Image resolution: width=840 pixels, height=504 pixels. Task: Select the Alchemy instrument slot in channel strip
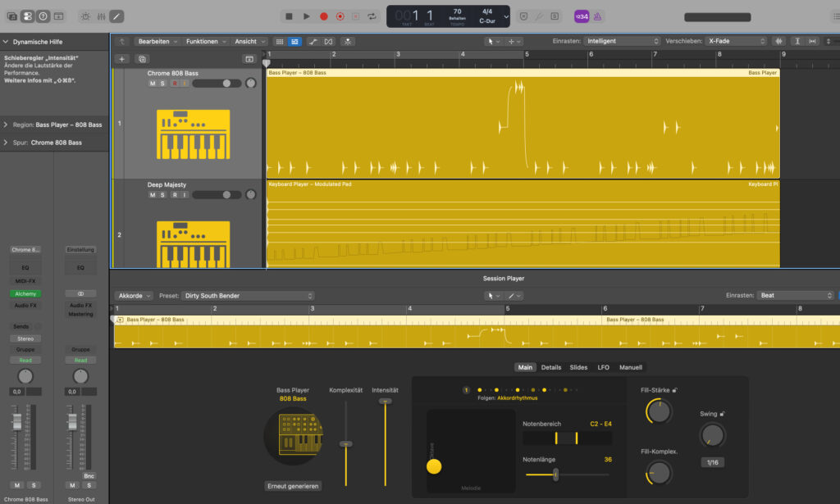[x=25, y=293]
